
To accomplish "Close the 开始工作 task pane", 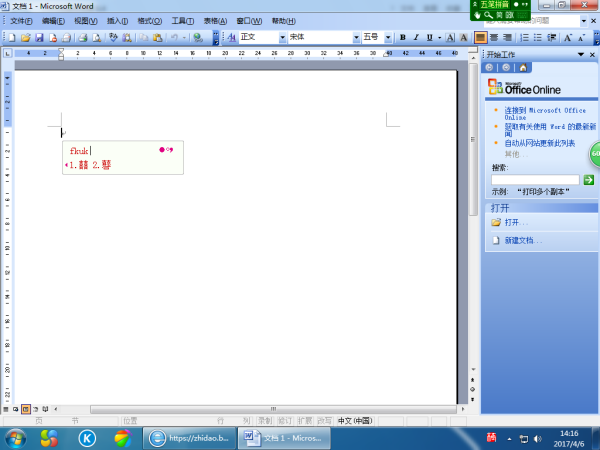I will coord(592,55).
